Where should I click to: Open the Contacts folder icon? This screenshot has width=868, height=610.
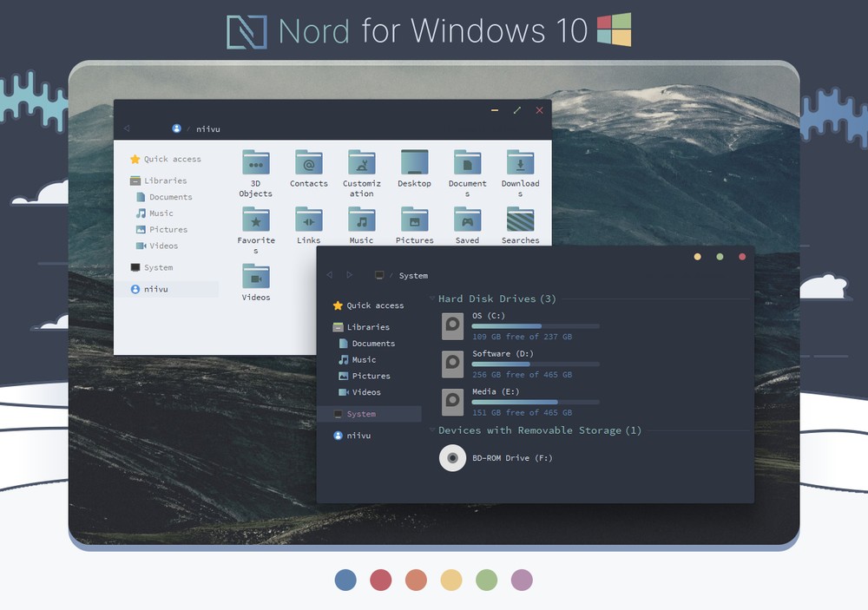click(x=308, y=163)
